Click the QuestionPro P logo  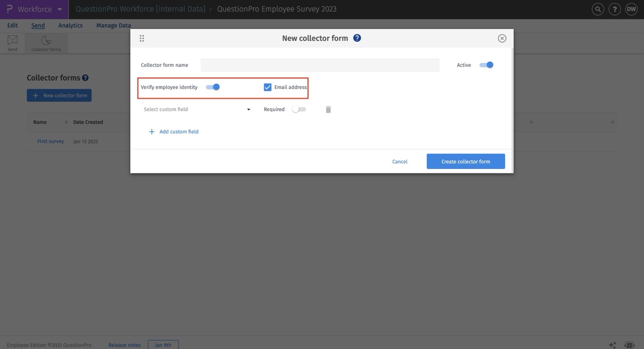click(9, 9)
